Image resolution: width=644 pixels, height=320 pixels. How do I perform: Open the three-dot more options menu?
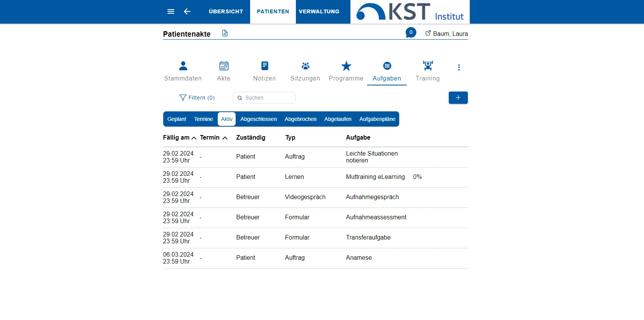click(x=459, y=68)
